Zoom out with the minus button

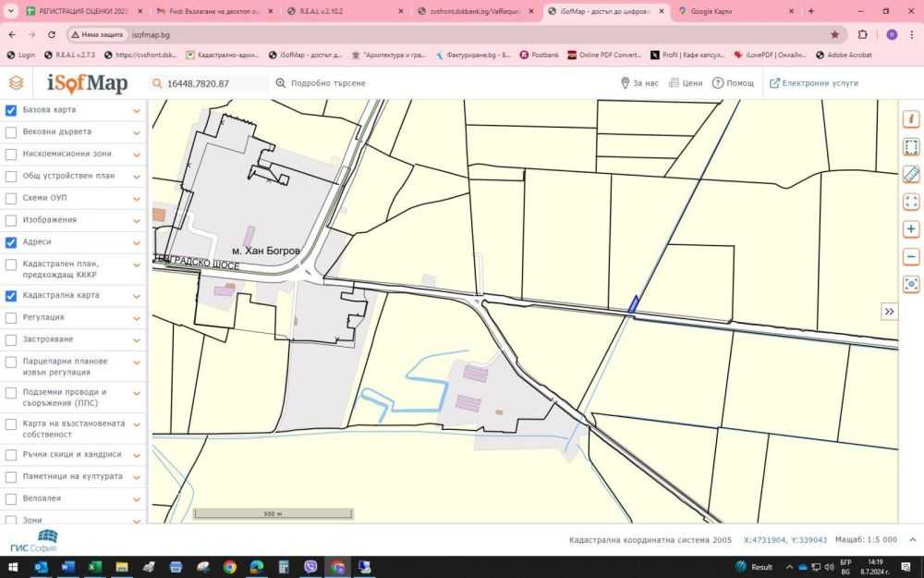click(x=911, y=256)
